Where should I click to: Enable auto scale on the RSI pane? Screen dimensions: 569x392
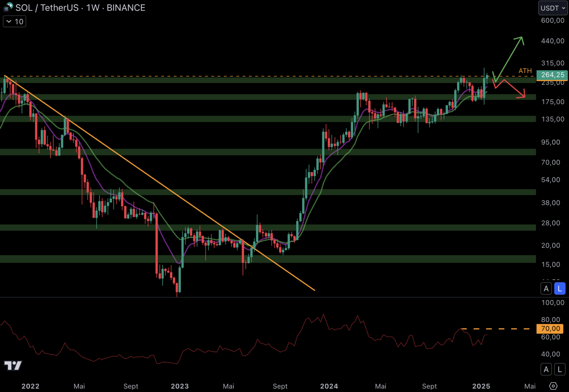pyautogui.click(x=546, y=369)
